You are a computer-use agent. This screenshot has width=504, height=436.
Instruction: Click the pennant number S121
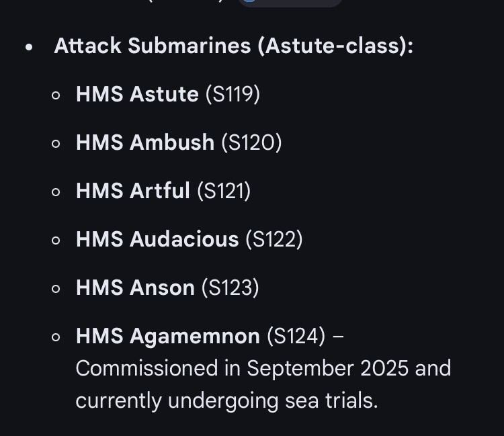(x=224, y=191)
